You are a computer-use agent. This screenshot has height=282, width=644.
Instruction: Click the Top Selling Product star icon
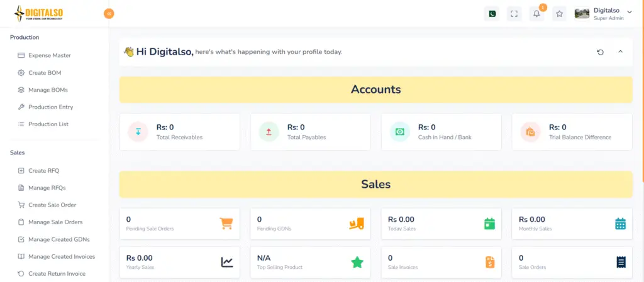point(357,262)
